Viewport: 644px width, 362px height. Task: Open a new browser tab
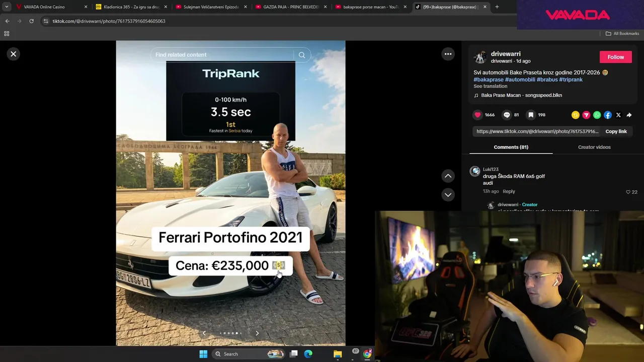pyautogui.click(x=497, y=7)
